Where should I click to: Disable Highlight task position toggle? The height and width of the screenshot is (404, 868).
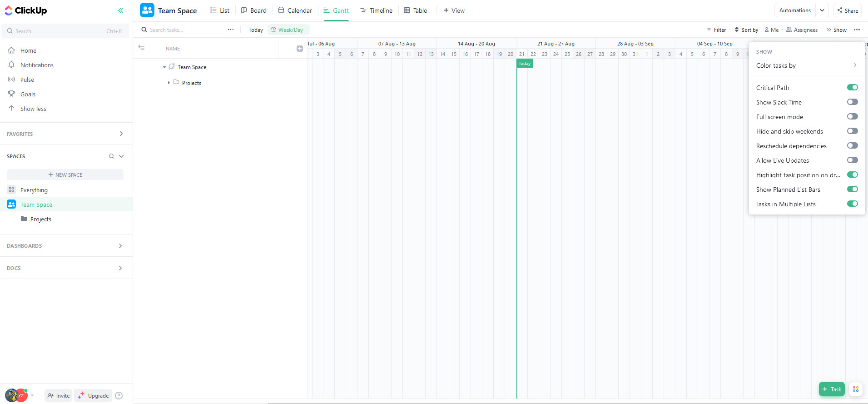point(852,175)
